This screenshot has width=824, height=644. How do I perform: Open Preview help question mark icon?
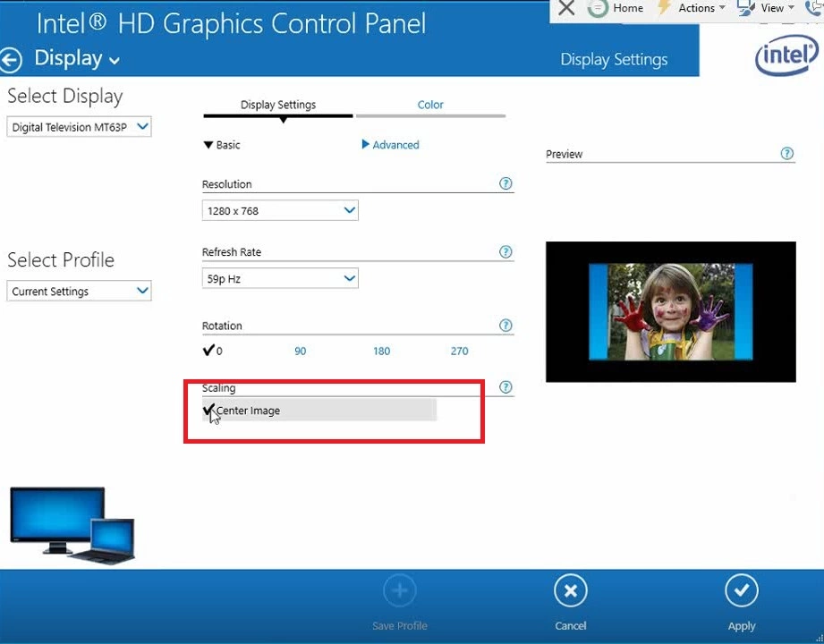click(787, 153)
